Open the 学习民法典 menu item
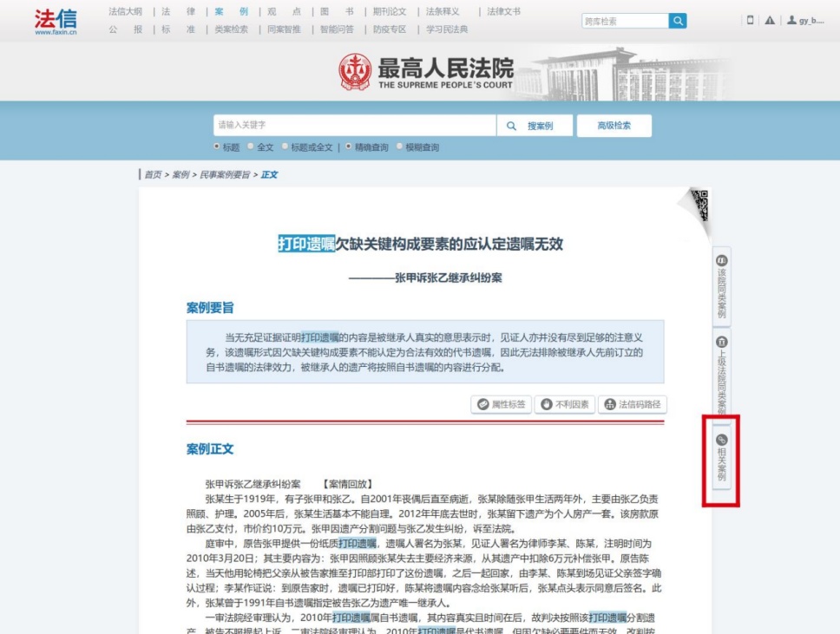Viewport: 840px width, 634px height. (x=447, y=29)
